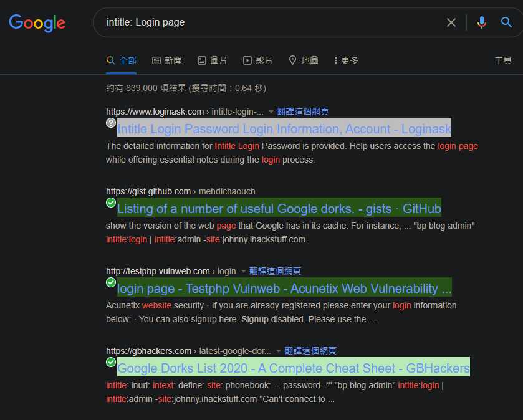Click the https://gbhackers.com URL text
Screen dimensions: 523x420
tap(149, 351)
